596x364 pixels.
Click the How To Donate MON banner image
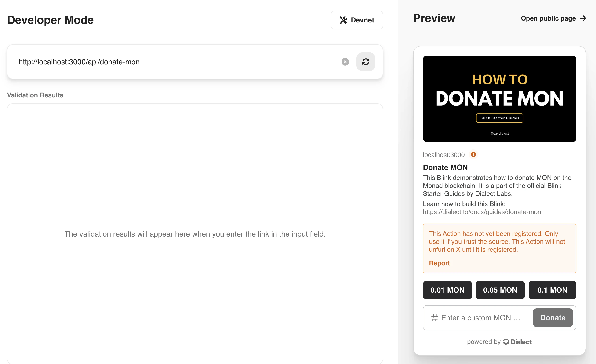pos(499,99)
